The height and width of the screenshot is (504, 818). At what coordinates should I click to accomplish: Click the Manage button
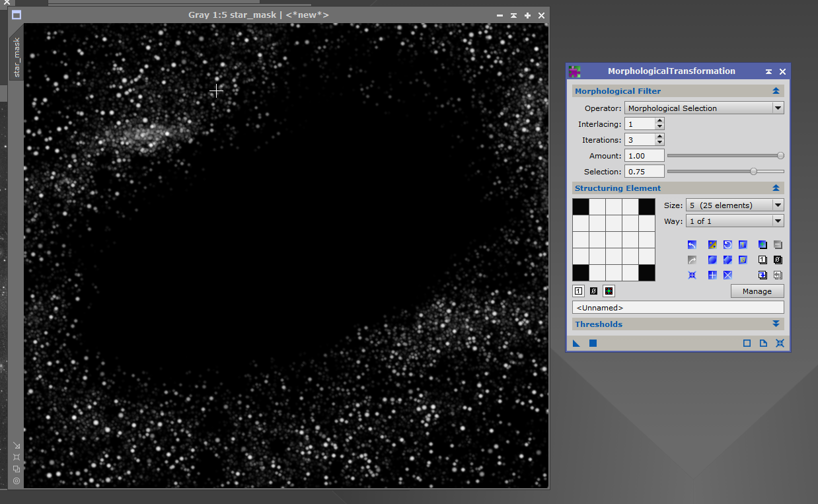(757, 291)
